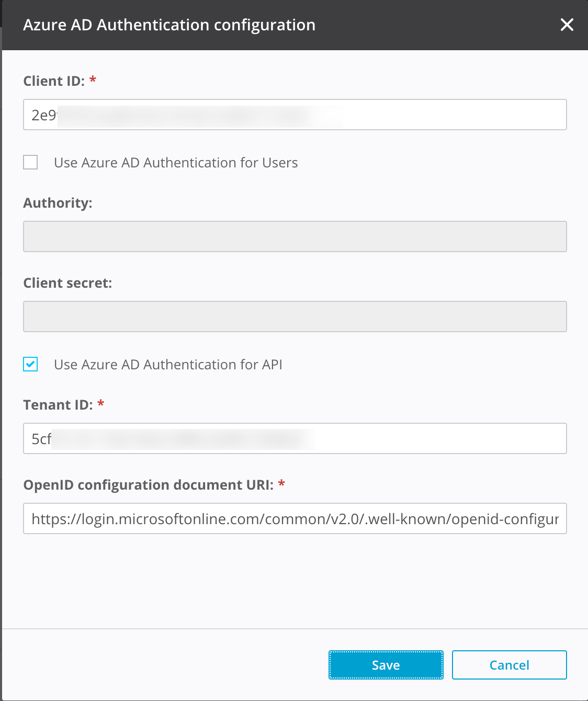The image size is (588, 701).
Task: Close the Azure AD Authentication configuration dialog
Action: point(567,25)
